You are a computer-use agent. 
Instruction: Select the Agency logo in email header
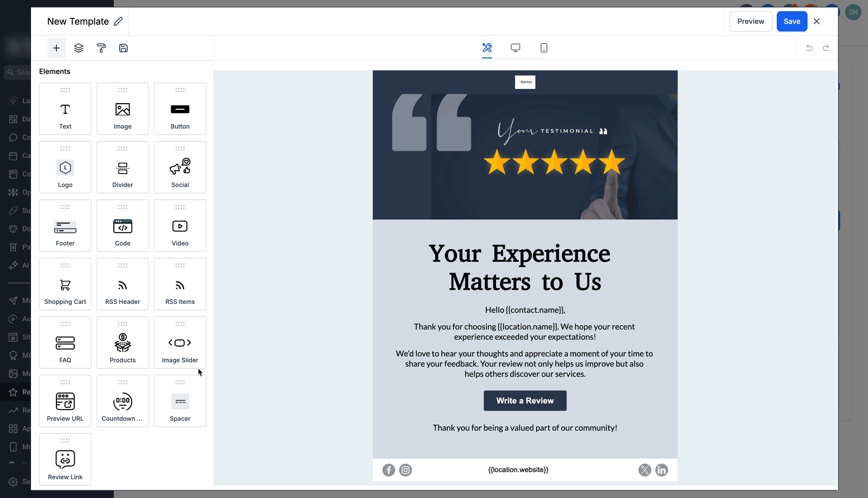point(525,82)
